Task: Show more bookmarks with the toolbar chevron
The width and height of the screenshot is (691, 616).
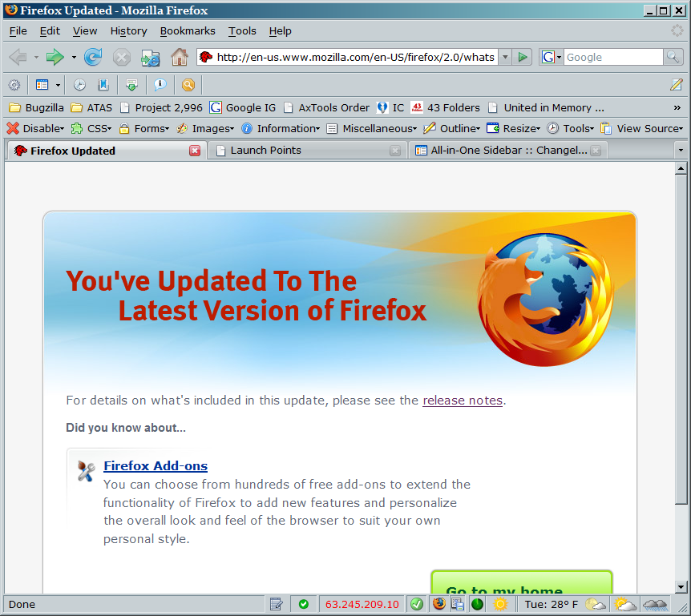Action: click(x=677, y=108)
